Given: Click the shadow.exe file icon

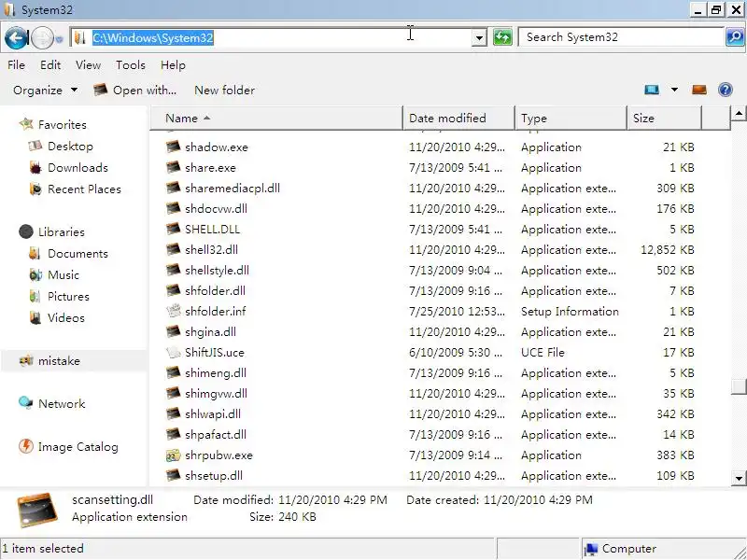Looking at the screenshot, I should tap(174, 147).
